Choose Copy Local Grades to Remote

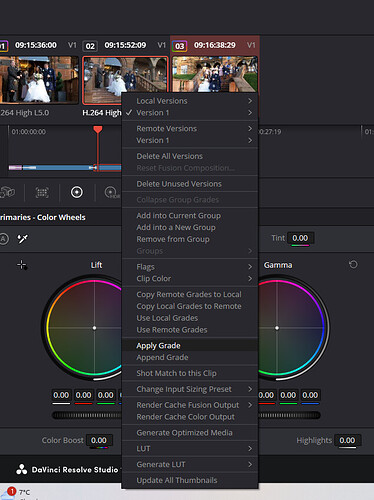[x=190, y=306]
